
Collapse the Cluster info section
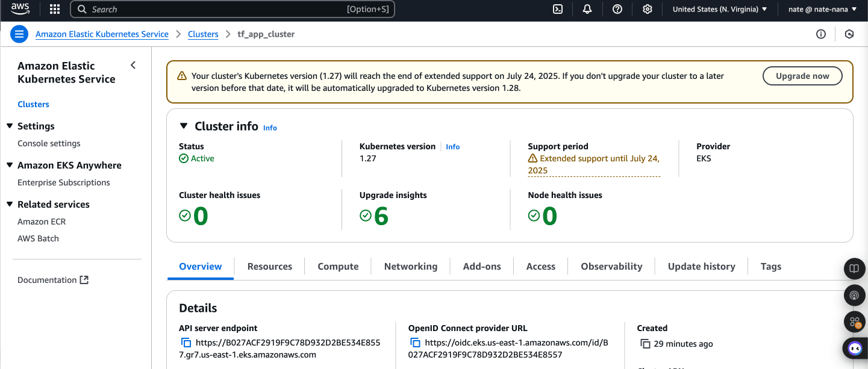[x=184, y=126]
